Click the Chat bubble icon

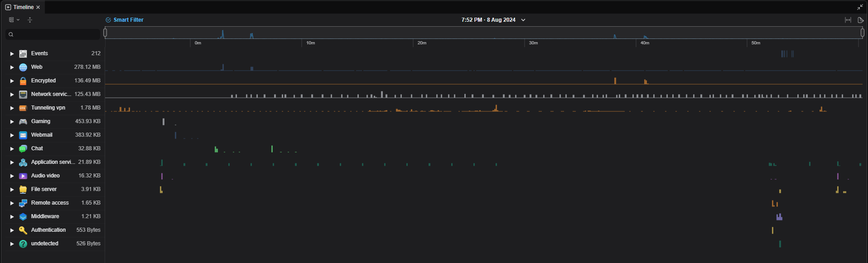[23, 148]
